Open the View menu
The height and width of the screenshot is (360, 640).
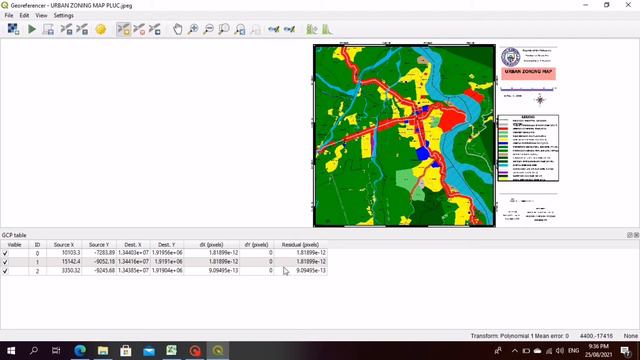point(41,16)
